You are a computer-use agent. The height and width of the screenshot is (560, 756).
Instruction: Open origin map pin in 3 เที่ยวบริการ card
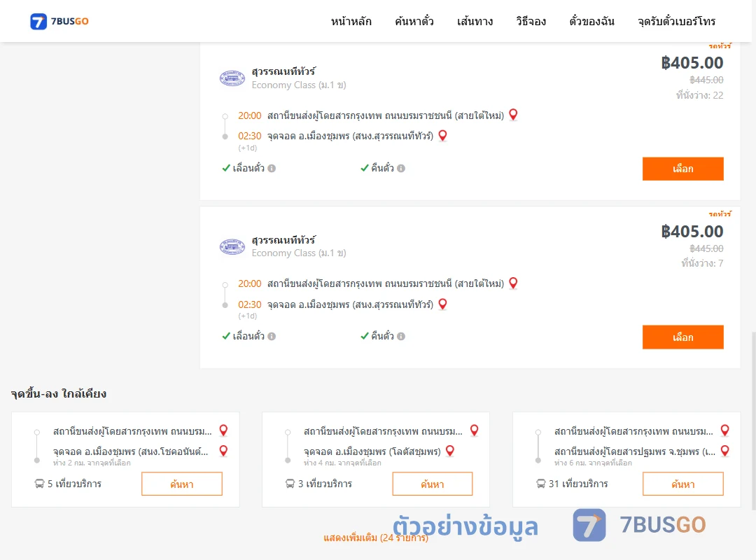click(x=475, y=430)
